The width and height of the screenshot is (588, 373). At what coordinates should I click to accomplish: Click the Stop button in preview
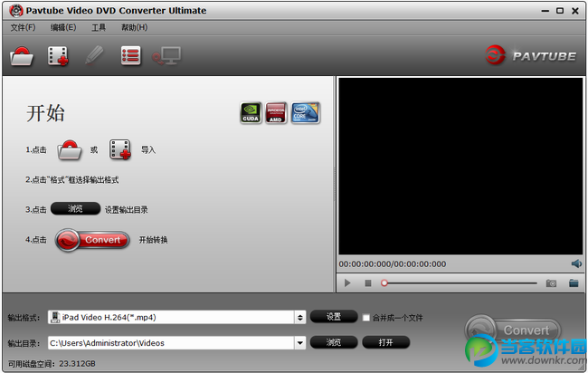pyautogui.click(x=368, y=283)
